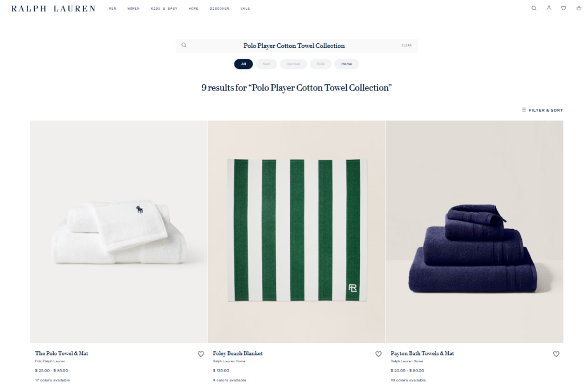Viewport: 584px width, 392px height.
Task: Clear the search query
Action: (406, 46)
